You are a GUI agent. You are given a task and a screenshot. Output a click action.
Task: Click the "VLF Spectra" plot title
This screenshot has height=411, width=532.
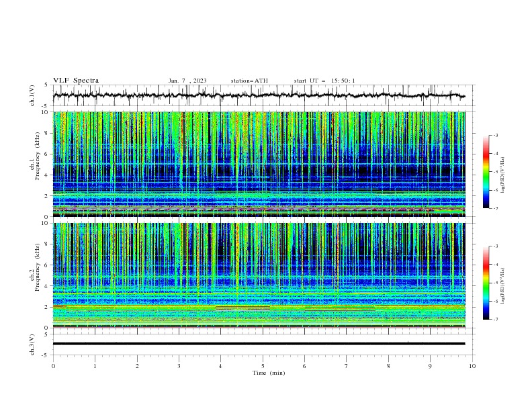click(76, 81)
